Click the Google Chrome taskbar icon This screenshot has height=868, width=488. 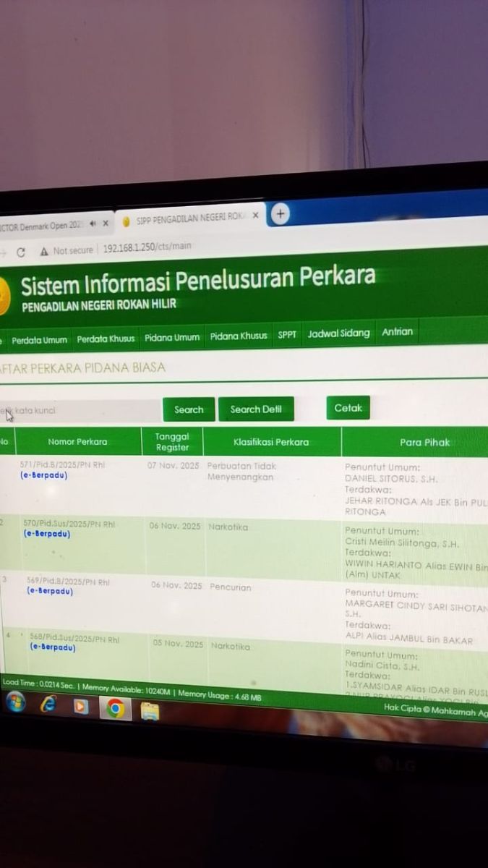tap(114, 709)
